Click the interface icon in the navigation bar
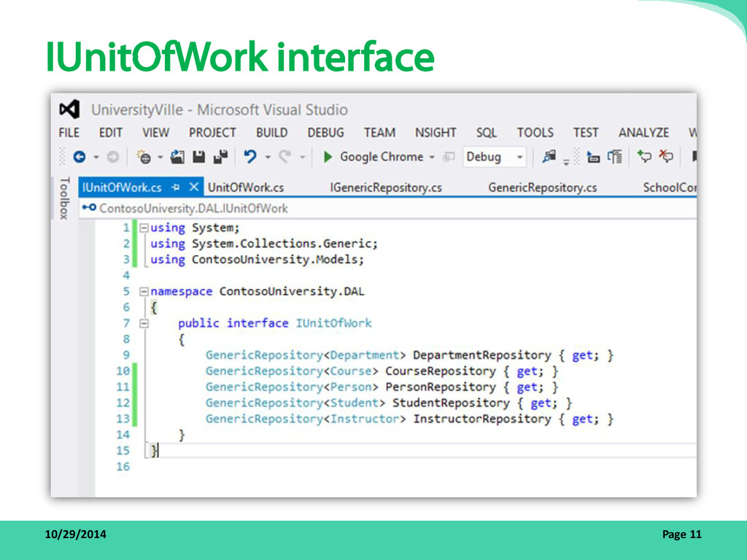This screenshot has width=747, height=560. point(89,208)
